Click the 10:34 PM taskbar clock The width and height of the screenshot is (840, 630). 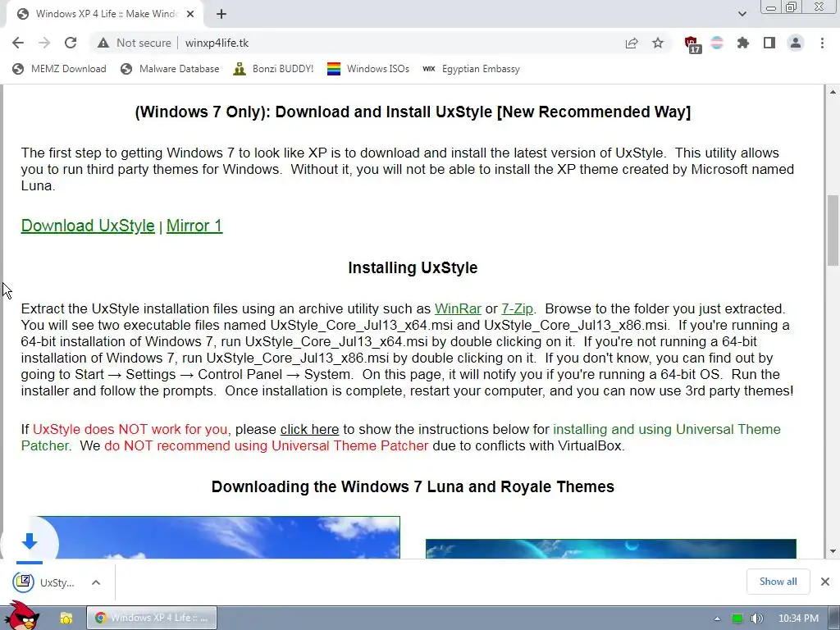798,619
